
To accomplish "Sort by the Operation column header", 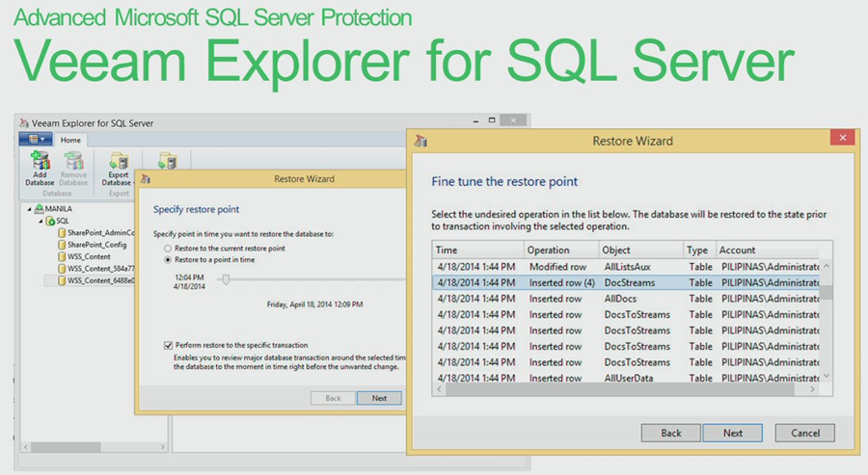I will pos(560,250).
